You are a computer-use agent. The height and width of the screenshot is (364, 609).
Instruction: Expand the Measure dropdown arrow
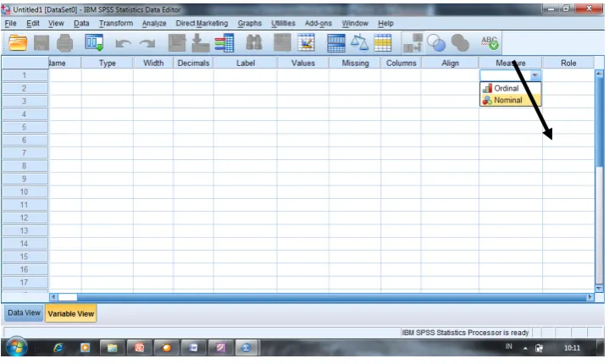[535, 74]
